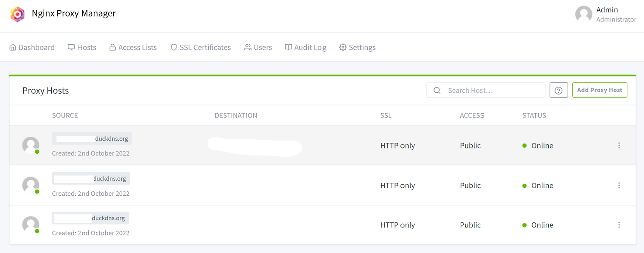Click owner avatar of first proxy host row
644x253 pixels.
coord(31,145)
